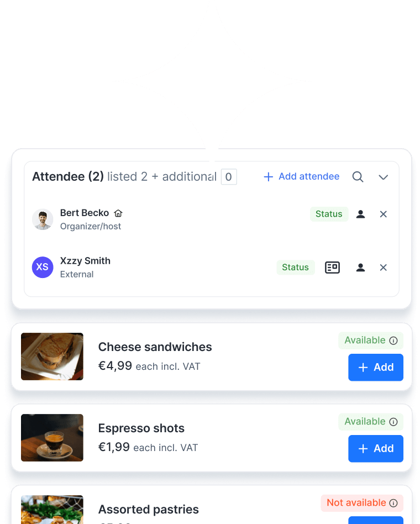Open Bert Becko's person profile icon
420x524 pixels.
tap(360, 214)
